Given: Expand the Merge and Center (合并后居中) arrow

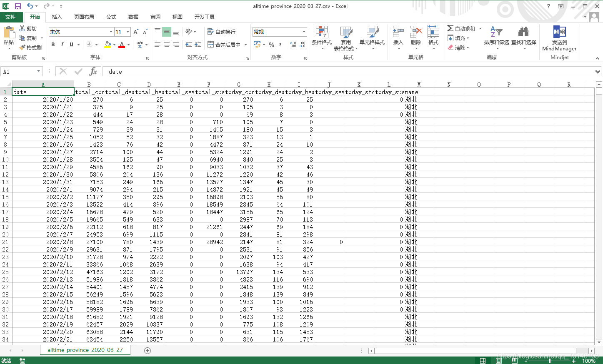Looking at the screenshot, I should coord(245,45).
